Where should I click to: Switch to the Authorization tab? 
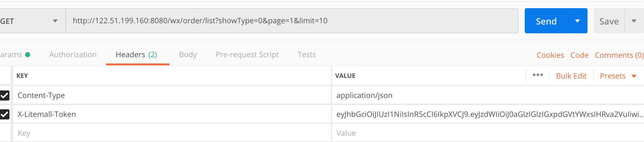(73, 55)
